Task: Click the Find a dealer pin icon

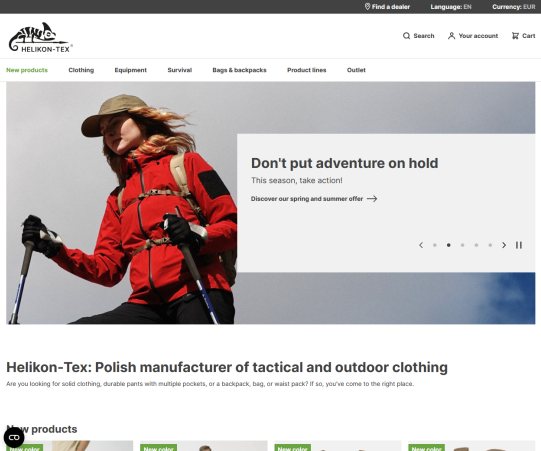Action: tap(367, 7)
